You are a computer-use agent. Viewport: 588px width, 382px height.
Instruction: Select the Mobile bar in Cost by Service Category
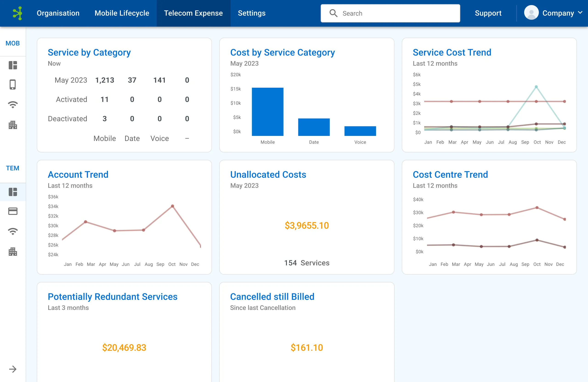268,112
